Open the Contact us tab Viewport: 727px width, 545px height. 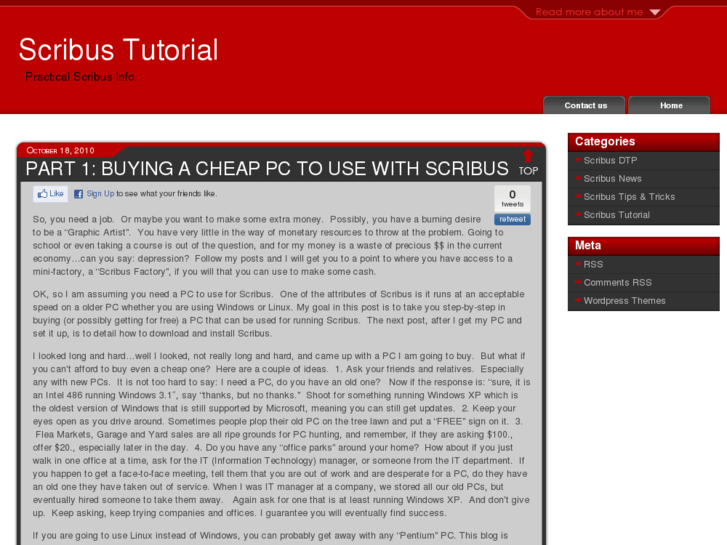point(584,105)
